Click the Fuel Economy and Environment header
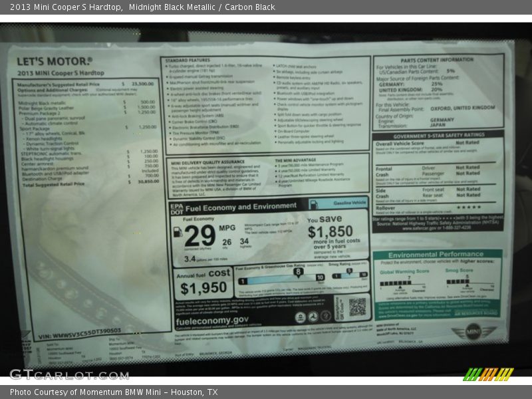Screen dimensions: 532x399 point(241,207)
